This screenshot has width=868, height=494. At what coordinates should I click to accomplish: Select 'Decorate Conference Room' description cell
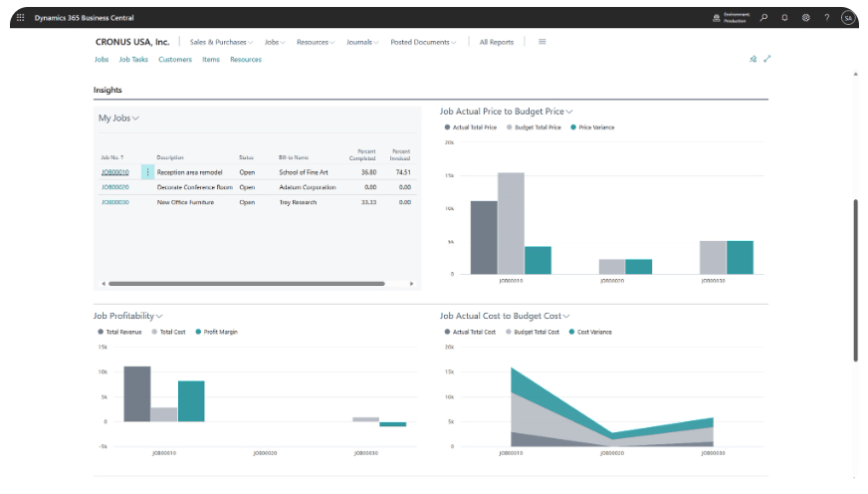pyautogui.click(x=195, y=187)
